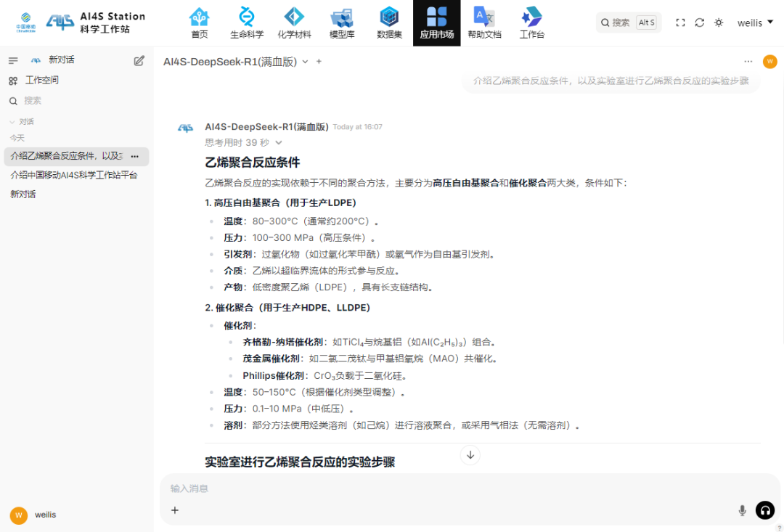Select conversation 介绍乙烯聚合反应条件

[67, 156]
